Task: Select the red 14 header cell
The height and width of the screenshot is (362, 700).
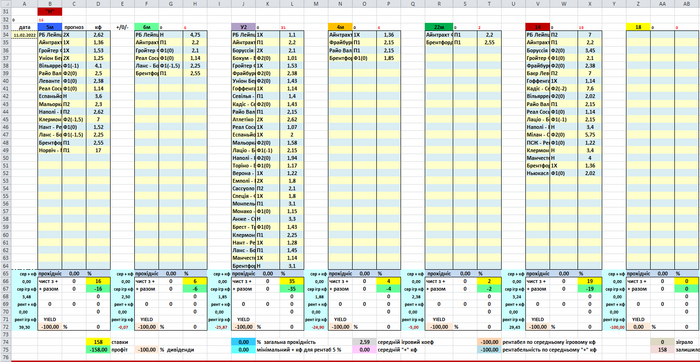Action: tap(537, 27)
